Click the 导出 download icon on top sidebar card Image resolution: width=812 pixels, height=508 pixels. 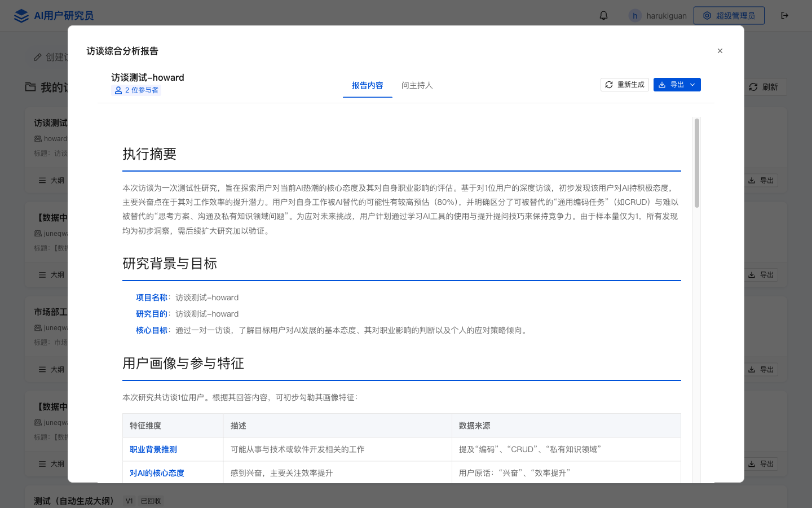coord(752,180)
